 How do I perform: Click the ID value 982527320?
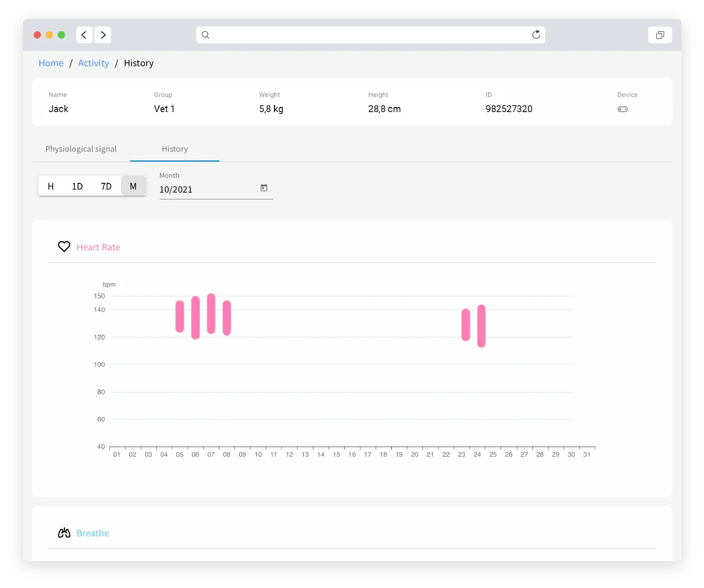[509, 109]
